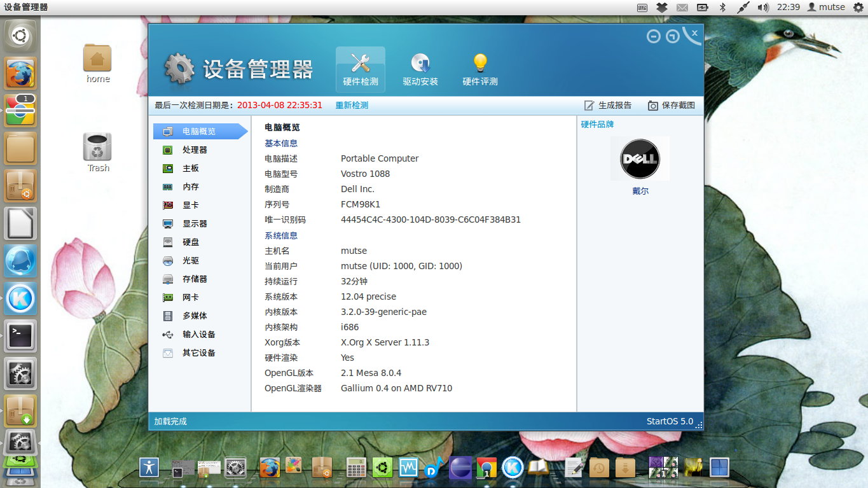Open the open-book dictionary icon in dock
The width and height of the screenshot is (868, 488).
(538, 468)
